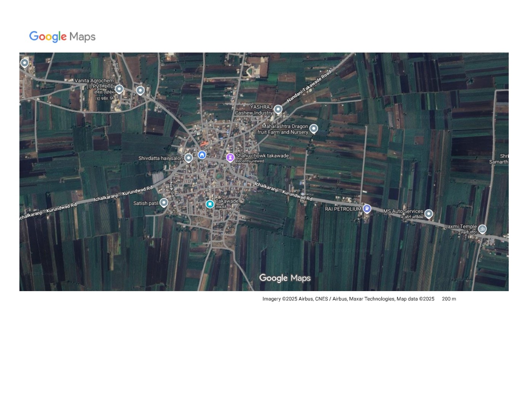Image resolution: width=532 pixels, height=411 pixels.
Task: Click the 200 m scale bar
Action: (x=449, y=299)
